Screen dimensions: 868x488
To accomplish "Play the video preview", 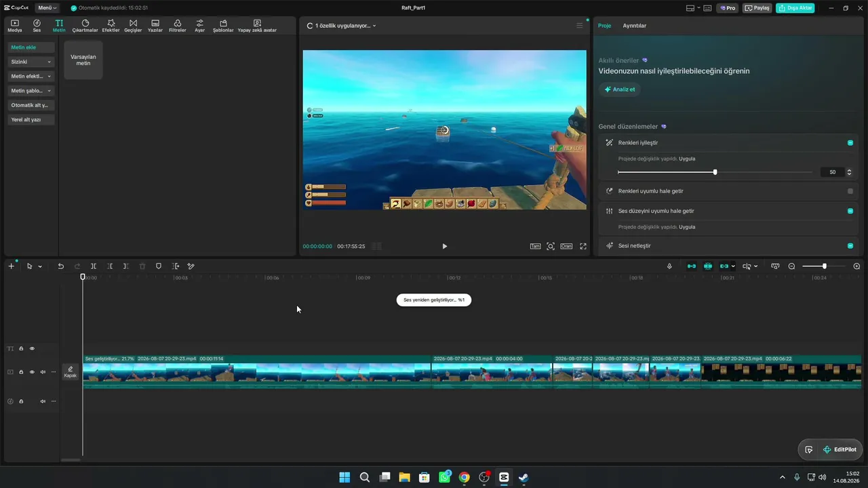I will pyautogui.click(x=445, y=246).
